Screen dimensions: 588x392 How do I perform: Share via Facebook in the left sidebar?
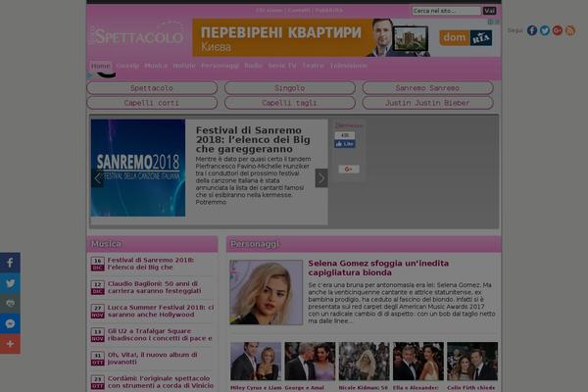[x=10, y=263]
